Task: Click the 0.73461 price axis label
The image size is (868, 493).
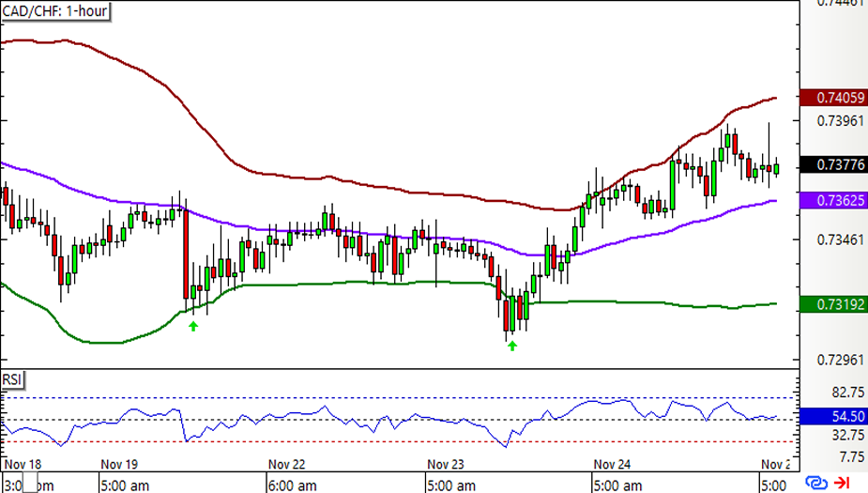Action: 841,239
